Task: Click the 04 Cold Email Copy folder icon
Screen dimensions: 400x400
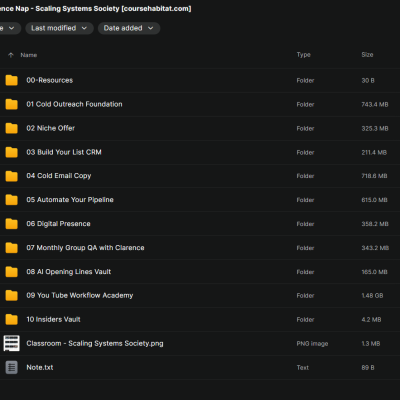Action: [x=12, y=176]
